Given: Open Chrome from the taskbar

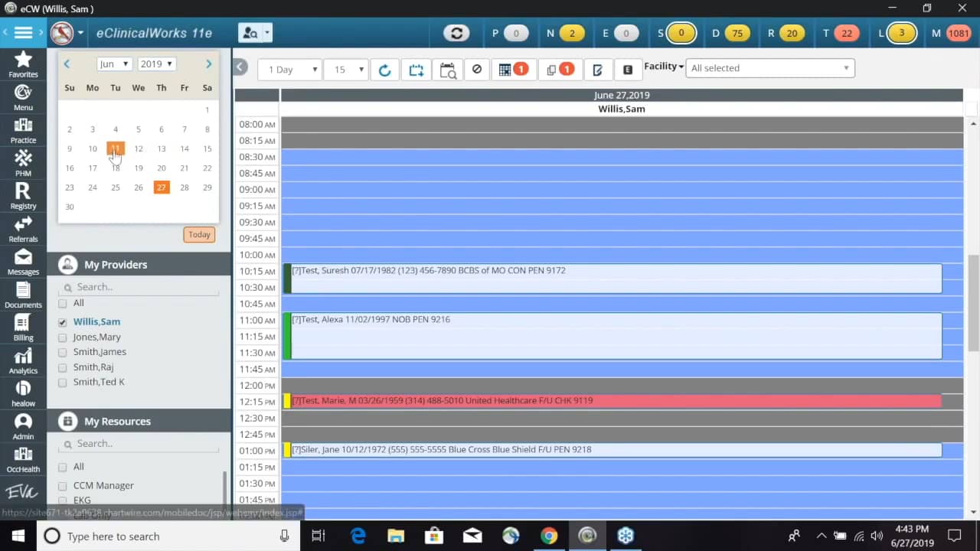Looking at the screenshot, I should coord(549,536).
